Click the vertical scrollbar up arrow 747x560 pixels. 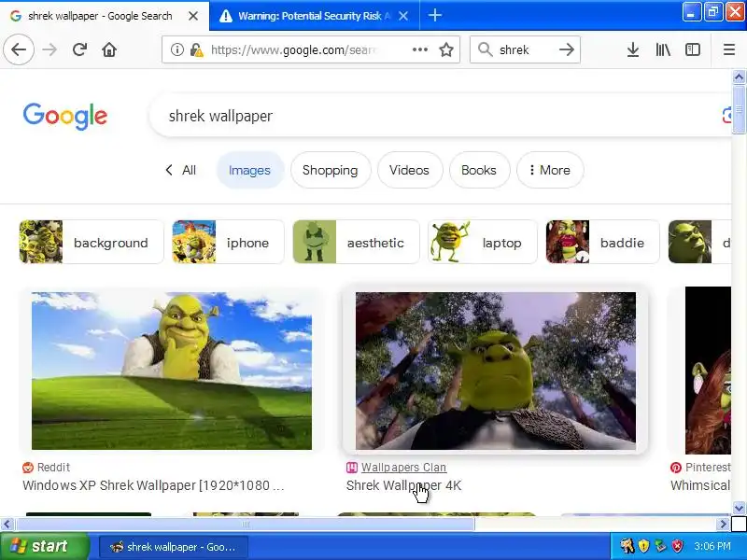739,77
